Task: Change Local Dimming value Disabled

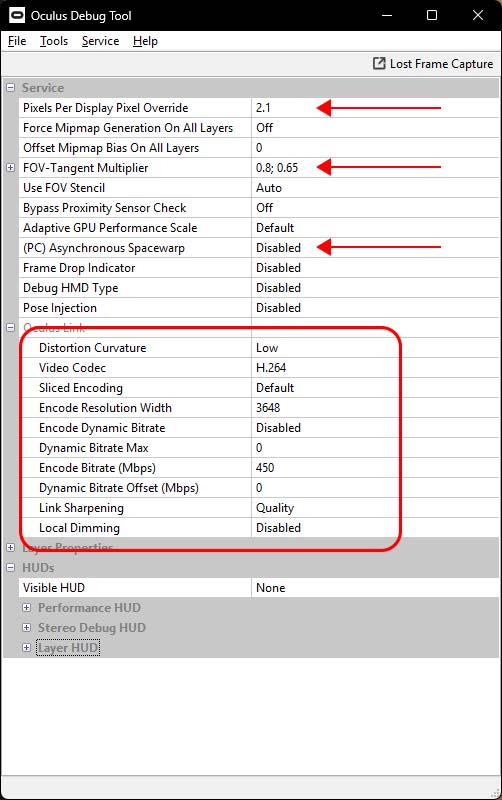Action: [x=375, y=528]
